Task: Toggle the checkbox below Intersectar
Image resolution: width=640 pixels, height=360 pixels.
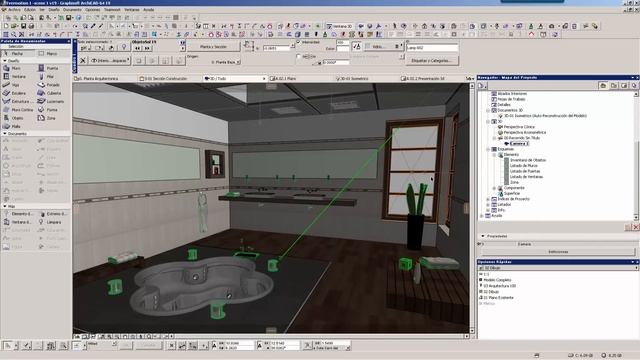Action: click(298, 56)
